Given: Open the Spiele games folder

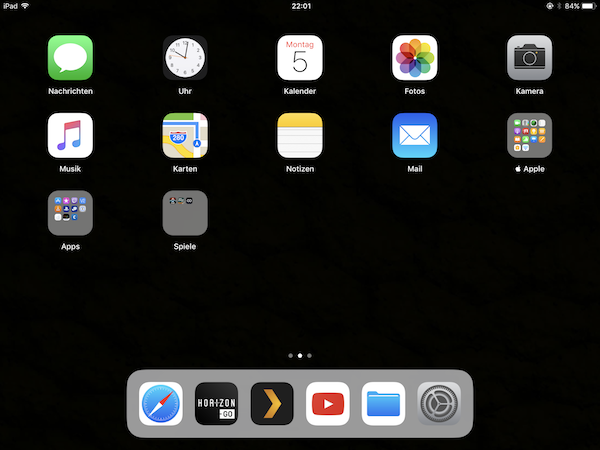Looking at the screenshot, I should [185, 213].
